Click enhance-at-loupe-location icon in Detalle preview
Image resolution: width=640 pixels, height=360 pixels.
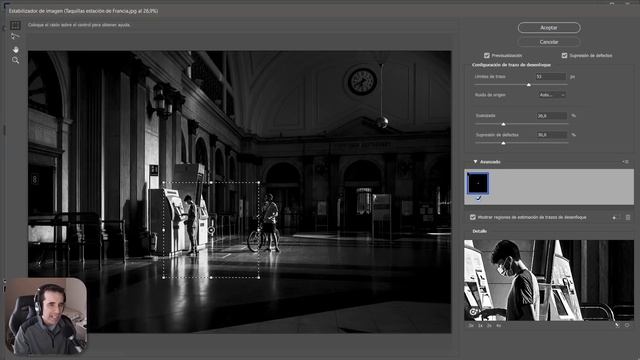click(x=473, y=312)
